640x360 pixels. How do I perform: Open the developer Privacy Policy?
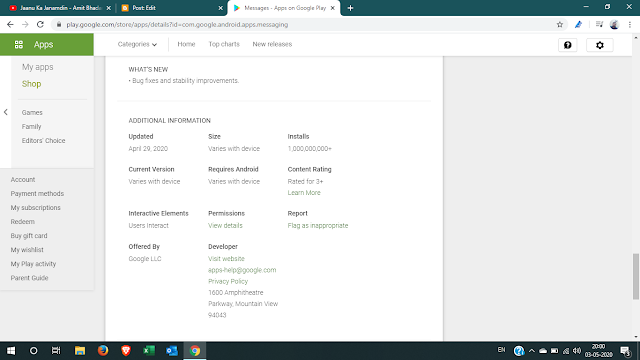228,281
